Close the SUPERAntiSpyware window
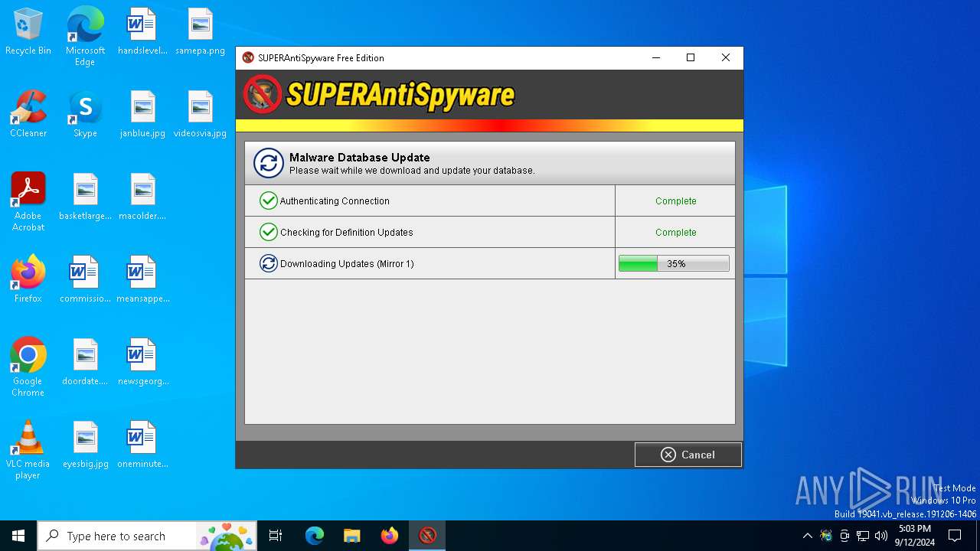This screenshot has height=551, width=980. click(x=726, y=57)
